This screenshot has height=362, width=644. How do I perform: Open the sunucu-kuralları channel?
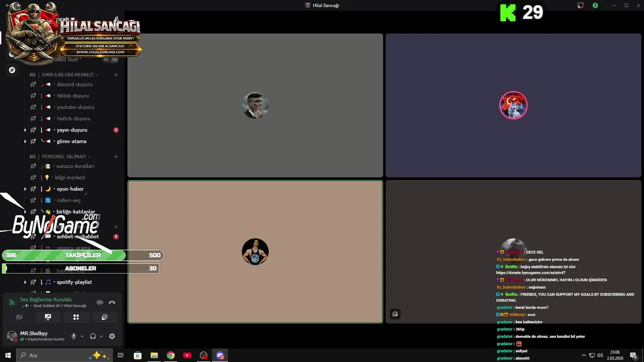(x=74, y=166)
